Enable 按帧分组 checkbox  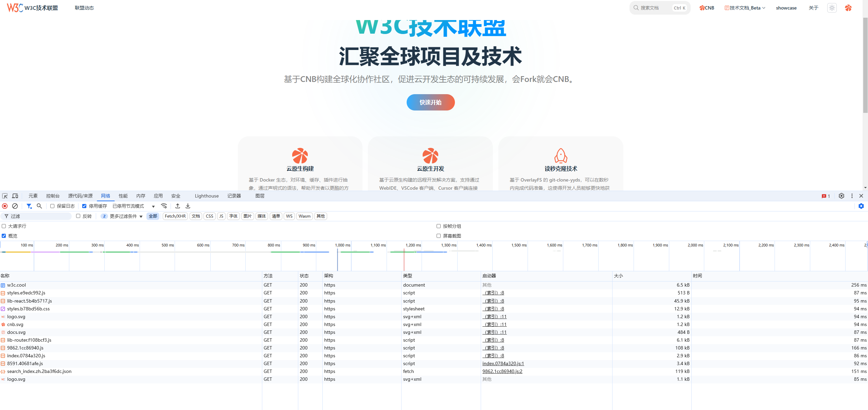click(x=439, y=226)
